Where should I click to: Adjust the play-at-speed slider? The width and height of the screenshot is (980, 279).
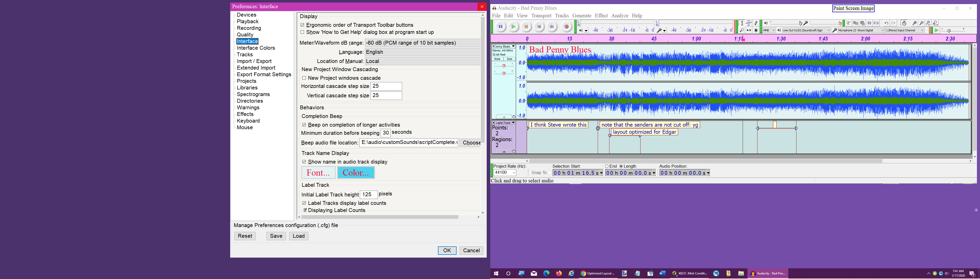coord(953,30)
